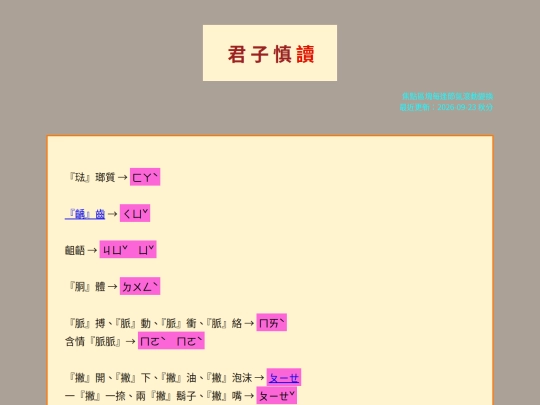Follow the underlined ㄆㄧㄝ pronunciation link
The height and width of the screenshot is (405, 540).
click(x=284, y=378)
